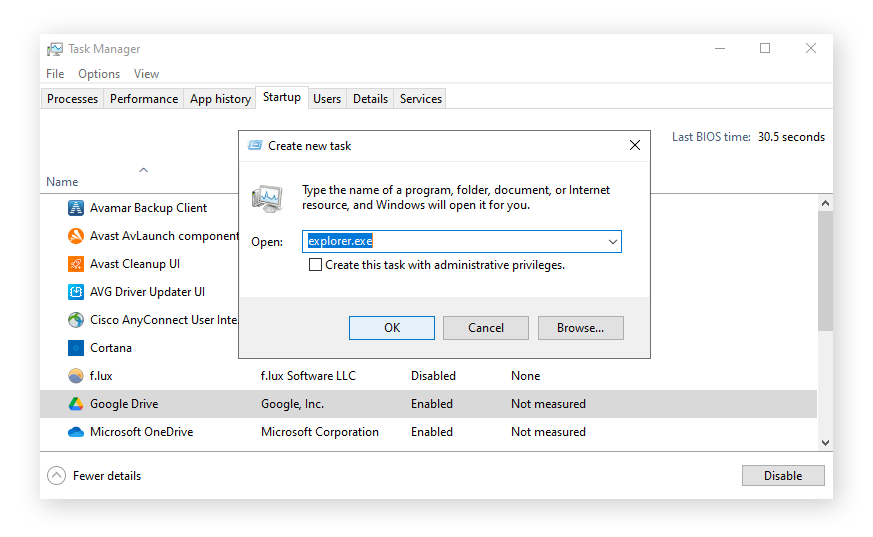Click the Avast Cleanup UI icon
Viewport: 873px width, 537px height.
tap(76, 264)
